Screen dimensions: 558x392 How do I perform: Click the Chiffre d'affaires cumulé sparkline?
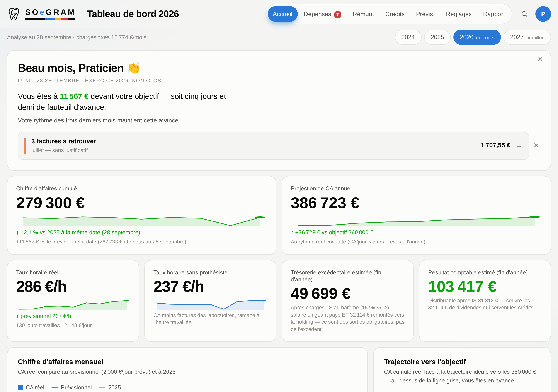click(142, 221)
